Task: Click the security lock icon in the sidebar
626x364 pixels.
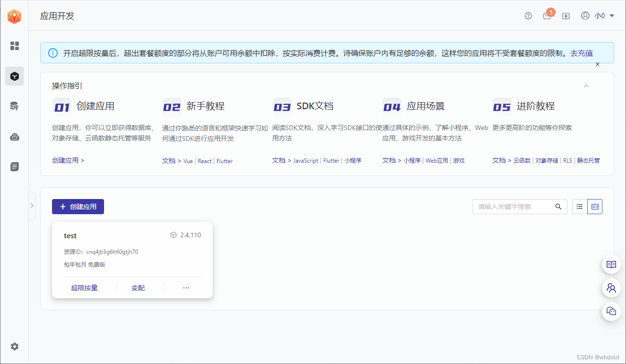Action: point(14,136)
